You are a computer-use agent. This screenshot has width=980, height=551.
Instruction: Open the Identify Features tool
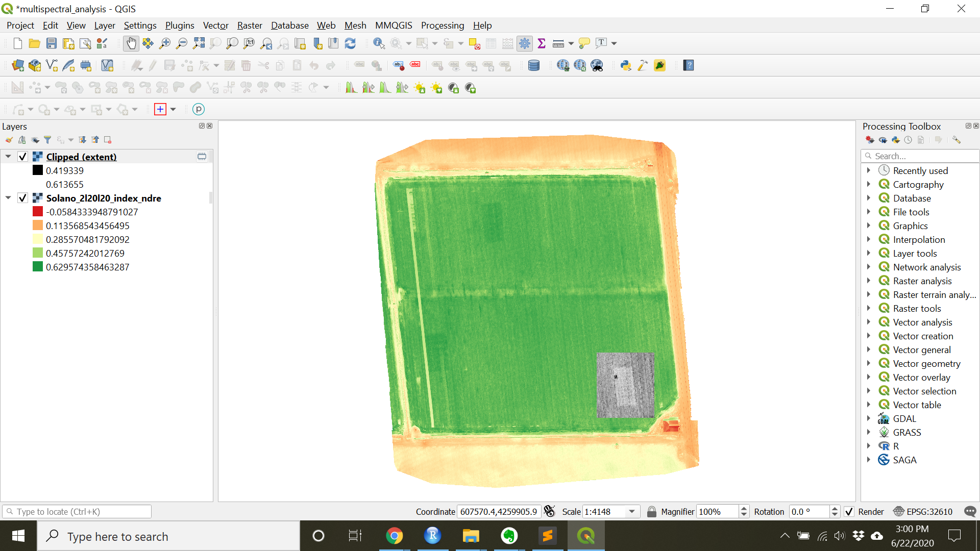tap(379, 44)
